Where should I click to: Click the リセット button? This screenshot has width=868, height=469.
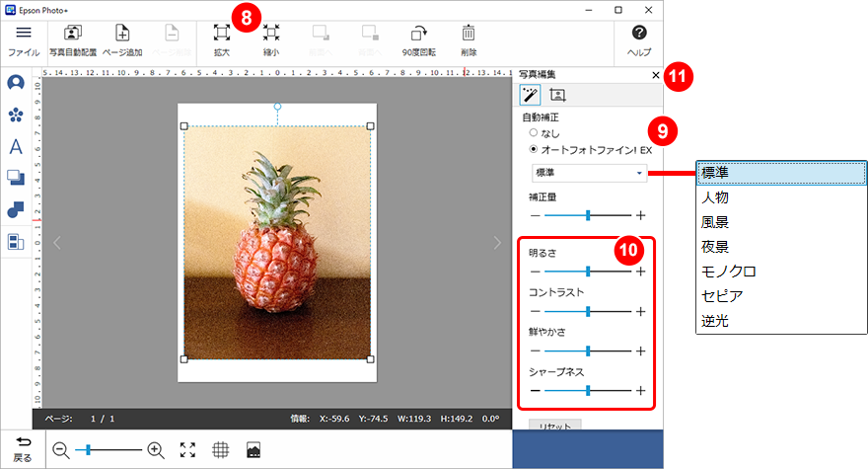click(x=554, y=427)
